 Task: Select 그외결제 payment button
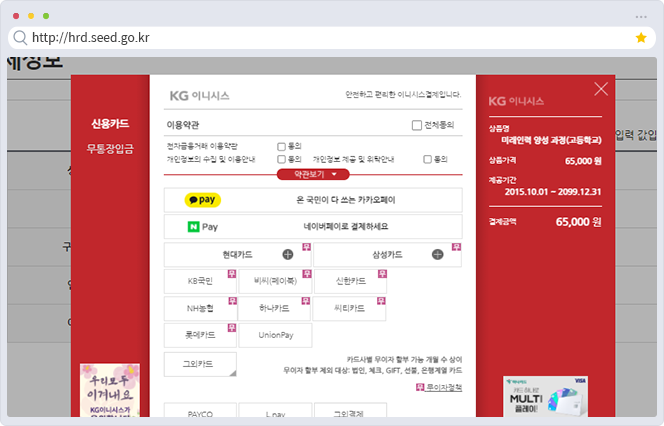click(350, 410)
